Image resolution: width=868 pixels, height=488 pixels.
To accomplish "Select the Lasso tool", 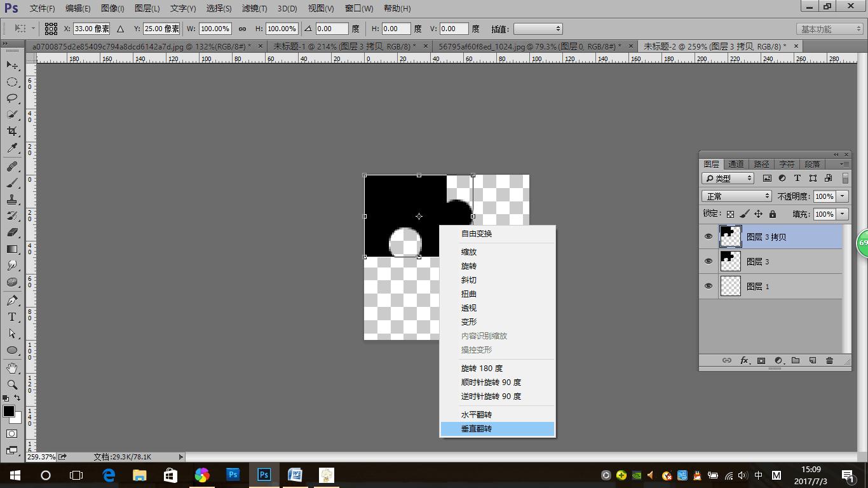I will 12,98.
